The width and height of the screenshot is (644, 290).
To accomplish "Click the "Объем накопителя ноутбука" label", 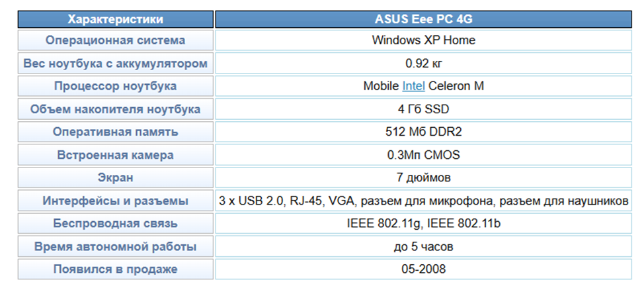I will tap(116, 109).
